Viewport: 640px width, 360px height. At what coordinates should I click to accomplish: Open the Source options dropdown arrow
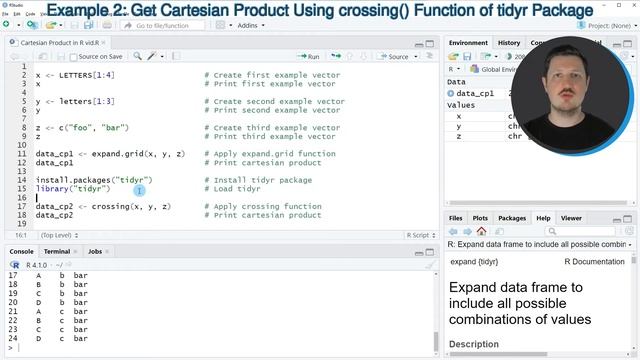pyautogui.click(x=416, y=56)
